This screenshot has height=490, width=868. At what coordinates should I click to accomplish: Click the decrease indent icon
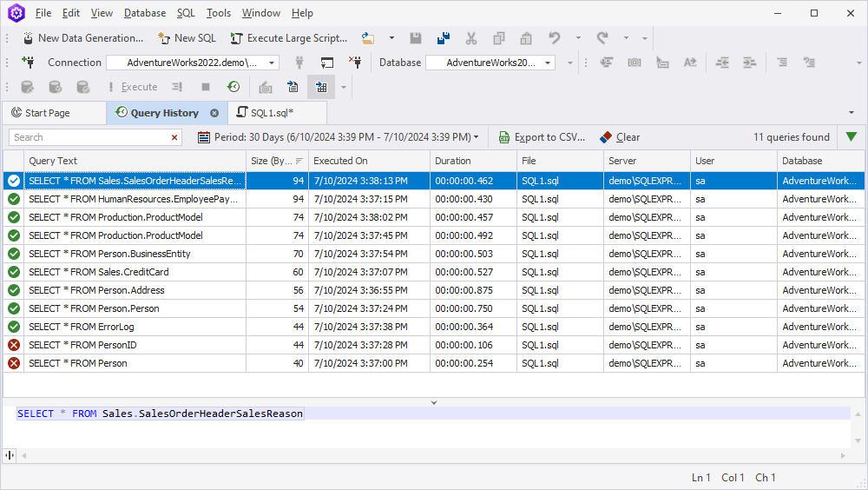(722, 63)
